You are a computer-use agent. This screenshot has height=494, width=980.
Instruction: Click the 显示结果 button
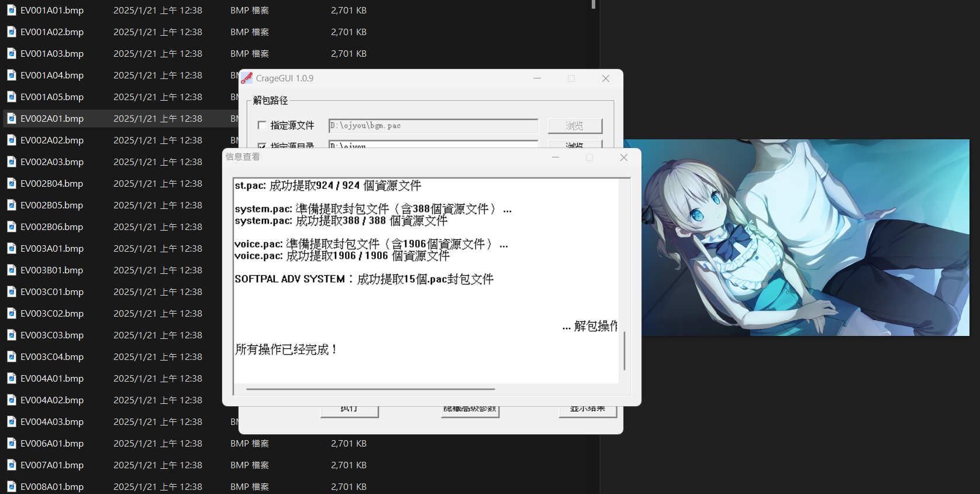pos(587,410)
